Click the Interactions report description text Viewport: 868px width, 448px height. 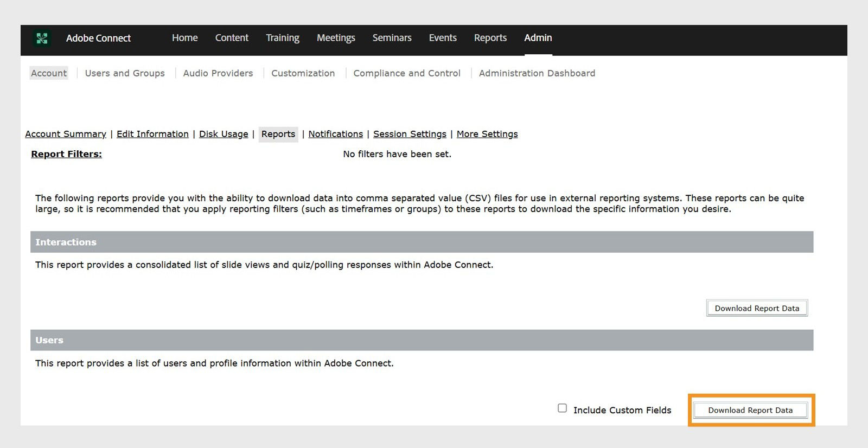pos(264,265)
